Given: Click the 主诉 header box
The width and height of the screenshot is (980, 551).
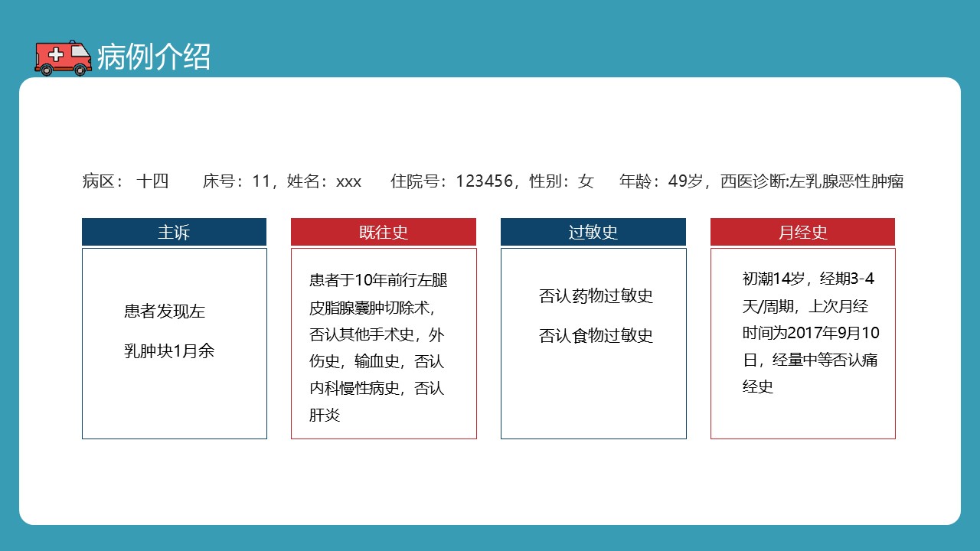Looking at the screenshot, I should [x=174, y=232].
